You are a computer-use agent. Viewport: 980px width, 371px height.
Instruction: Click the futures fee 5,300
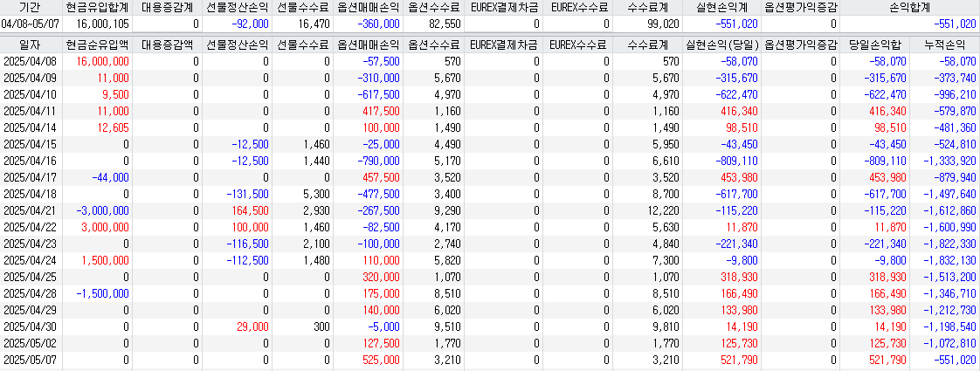(x=319, y=194)
